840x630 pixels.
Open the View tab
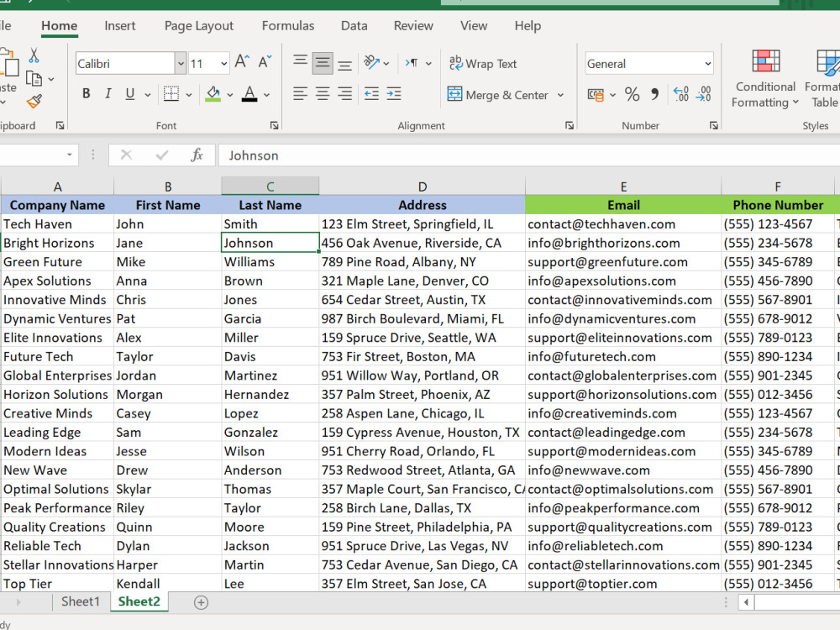coord(474,26)
